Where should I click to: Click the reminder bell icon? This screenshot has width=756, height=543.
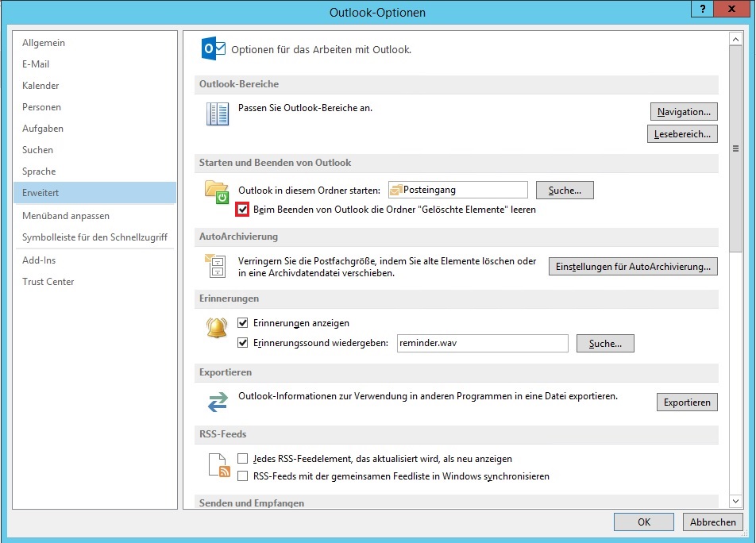[217, 328]
